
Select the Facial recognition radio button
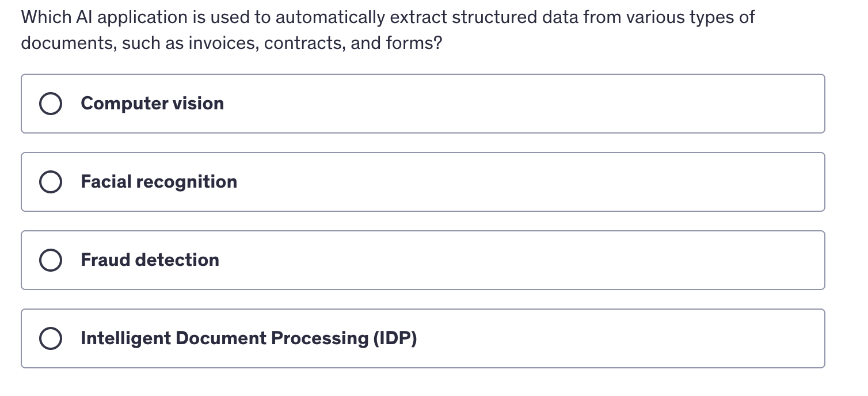[x=51, y=182]
